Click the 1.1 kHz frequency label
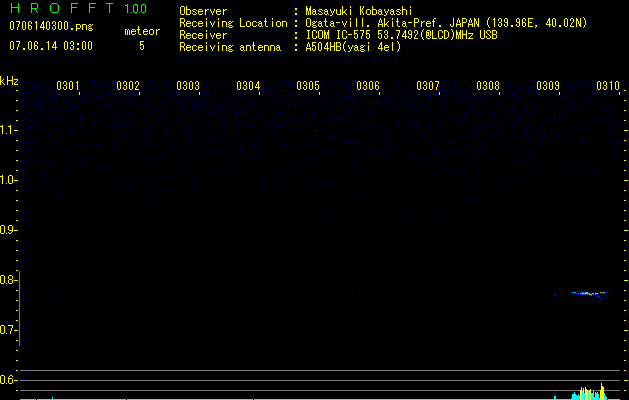The width and height of the screenshot is (629, 400). [x=8, y=130]
